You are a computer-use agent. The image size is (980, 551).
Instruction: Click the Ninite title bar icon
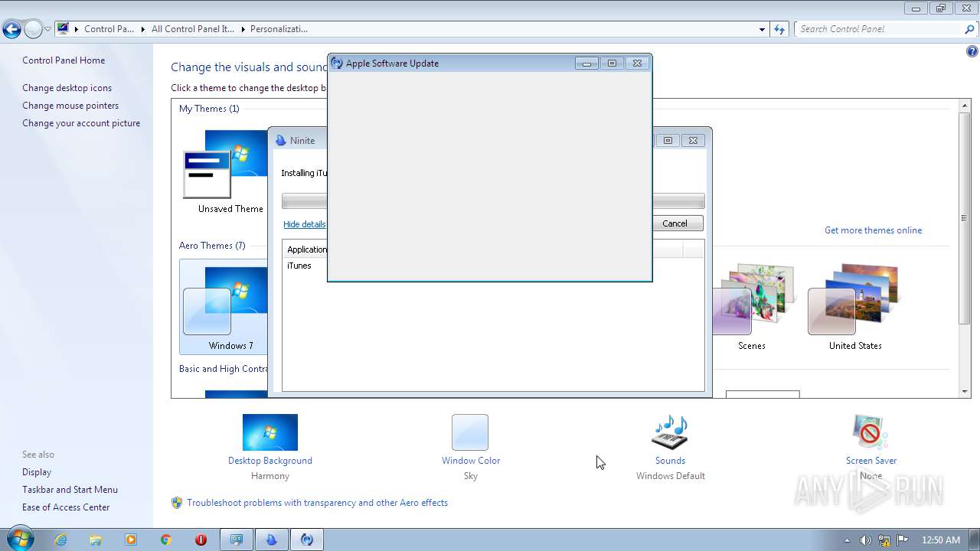[x=280, y=141]
